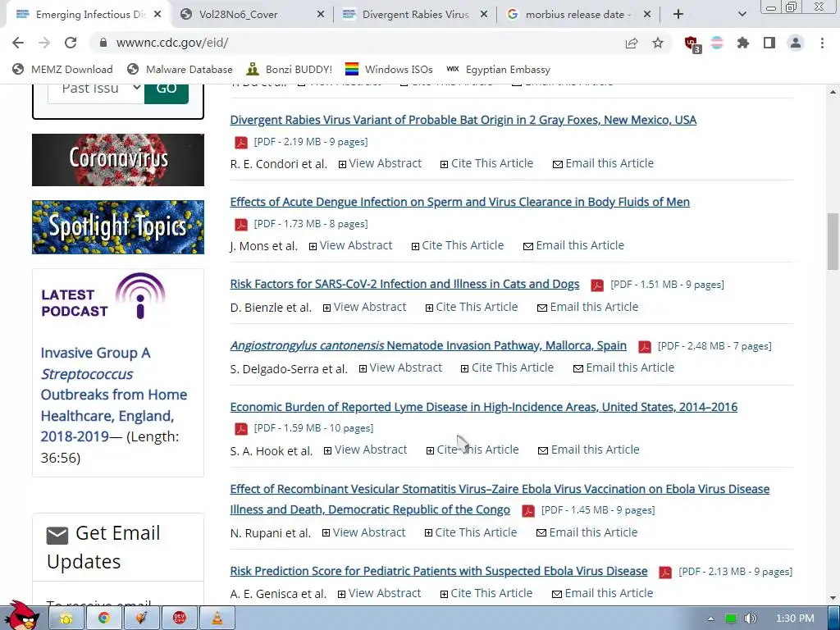
Task: Open the volume speaker tray icon
Action: click(x=751, y=619)
